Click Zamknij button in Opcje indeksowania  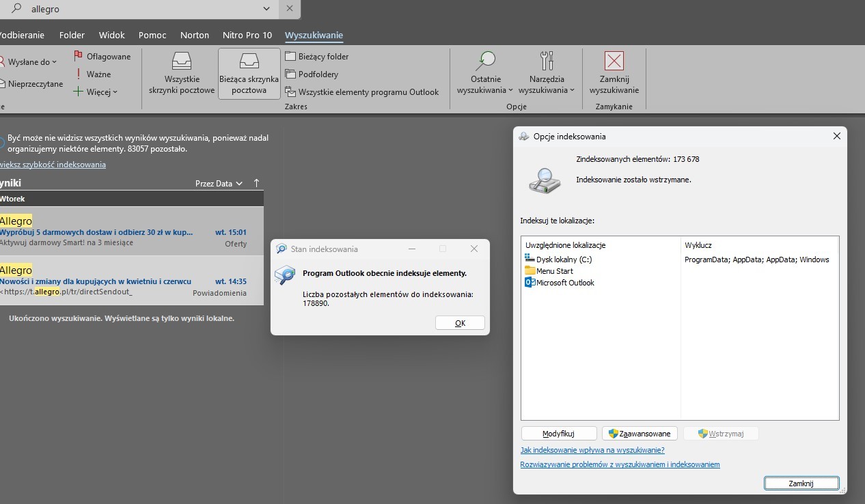click(801, 483)
